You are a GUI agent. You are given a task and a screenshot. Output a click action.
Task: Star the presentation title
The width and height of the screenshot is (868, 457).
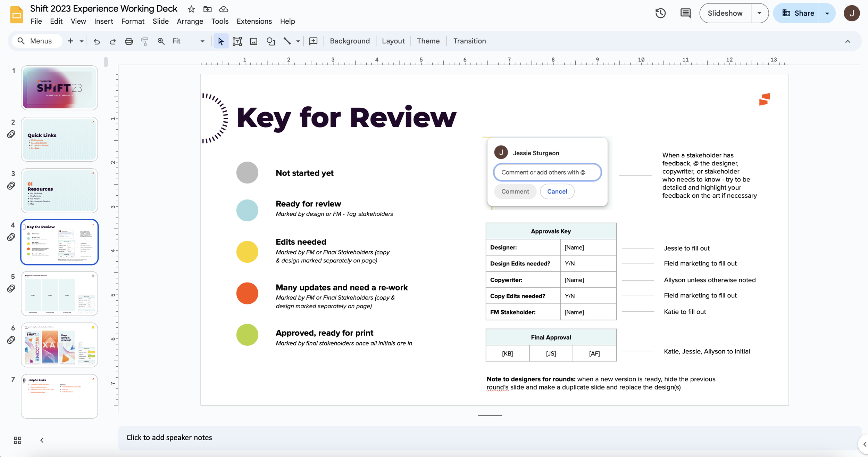coord(191,9)
